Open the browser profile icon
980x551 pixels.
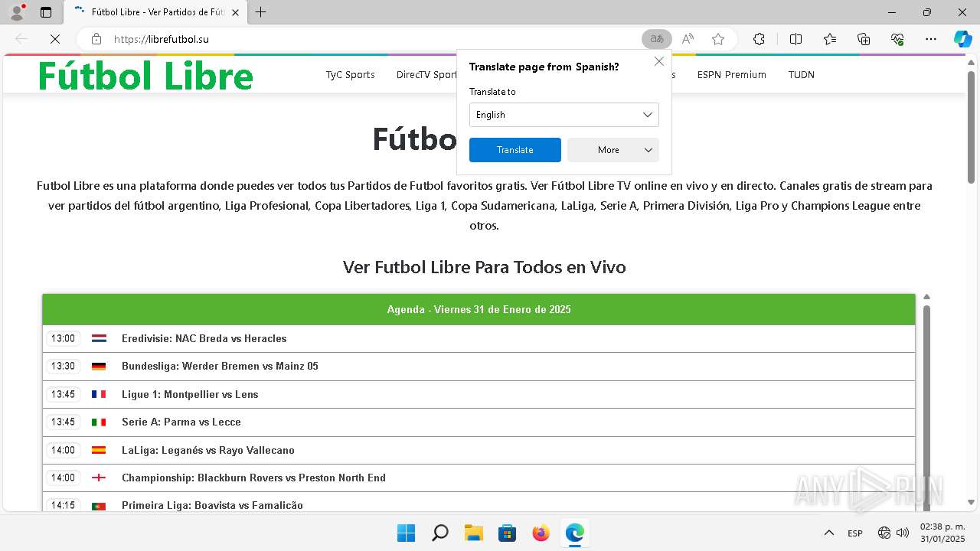pyautogui.click(x=17, y=12)
